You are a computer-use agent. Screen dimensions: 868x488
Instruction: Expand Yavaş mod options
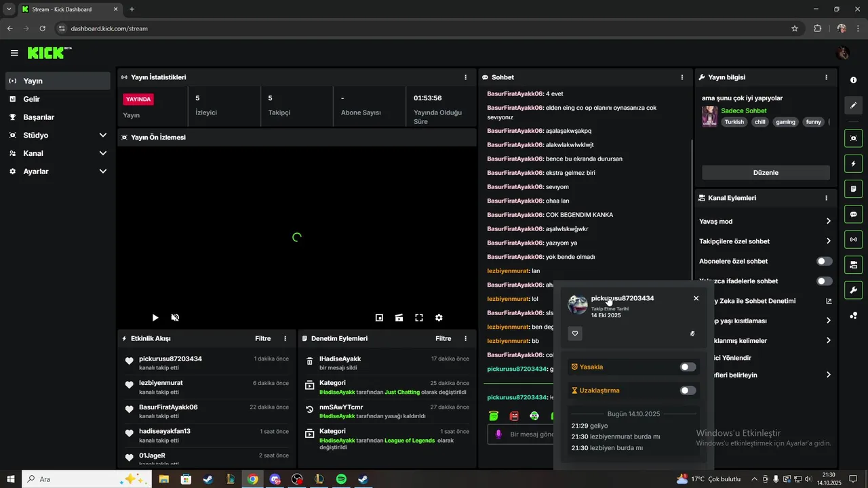pos(828,221)
